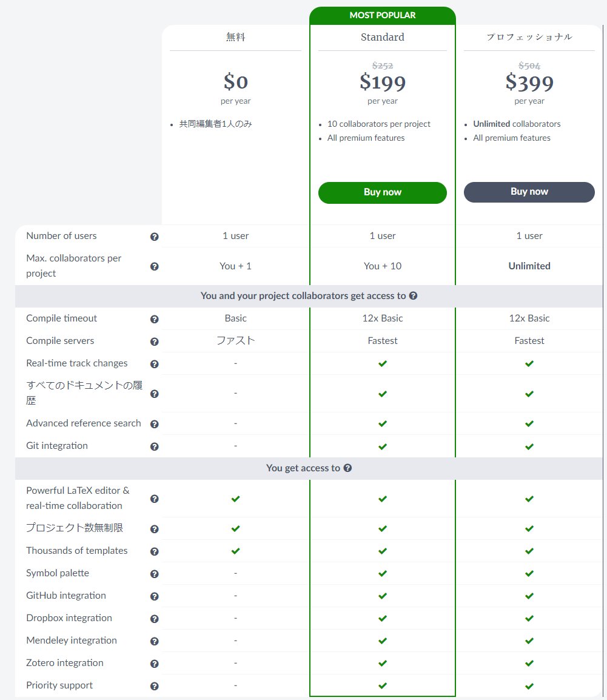Viewport: 607px width, 700px height.
Task: Click struck-through $252 price
Action: point(383,66)
